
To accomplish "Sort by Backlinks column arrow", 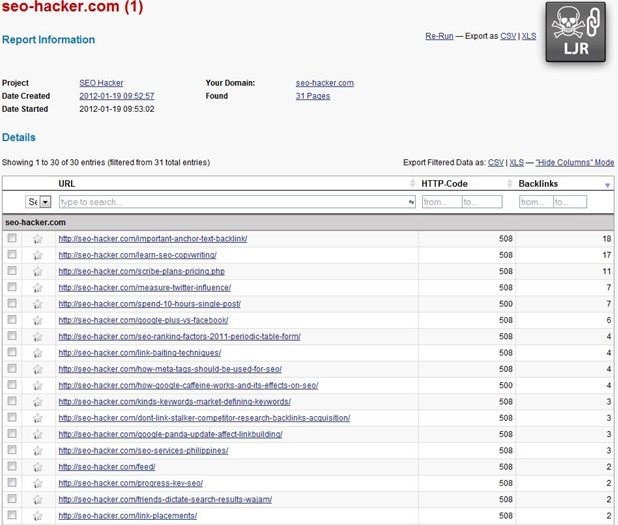I will (x=607, y=185).
